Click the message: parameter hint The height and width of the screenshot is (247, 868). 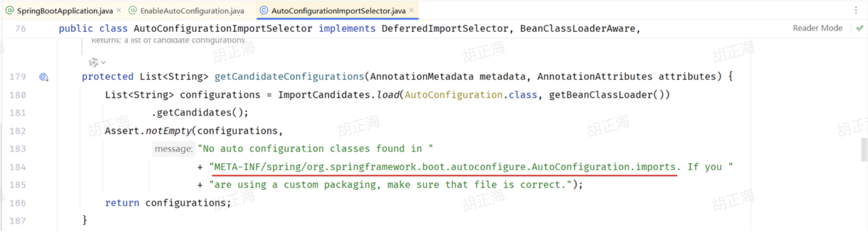tap(174, 149)
